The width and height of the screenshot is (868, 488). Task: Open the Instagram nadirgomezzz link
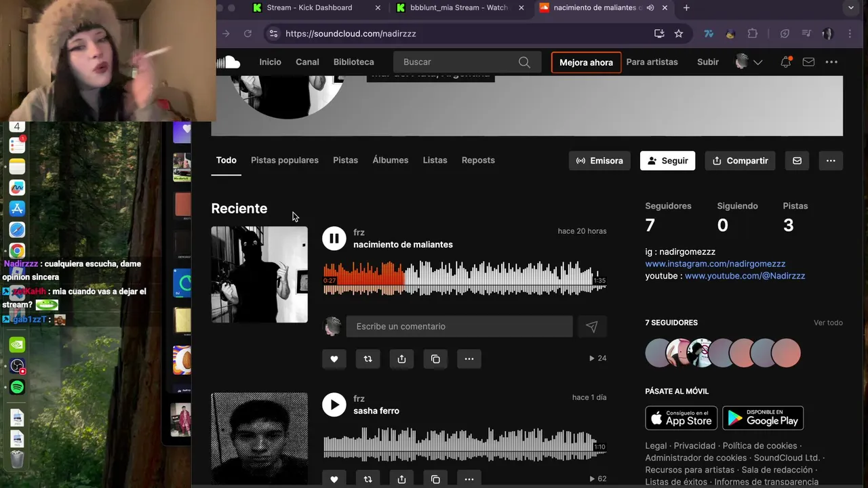pyautogui.click(x=715, y=264)
